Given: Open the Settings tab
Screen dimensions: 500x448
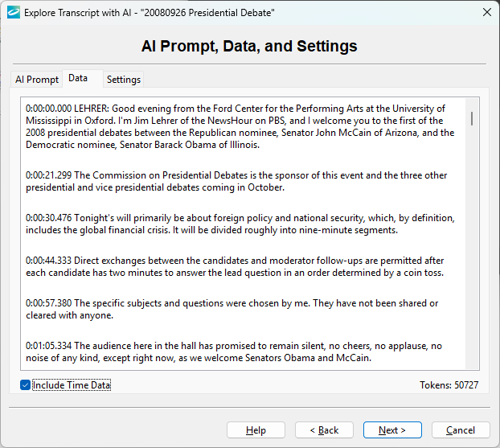Looking at the screenshot, I should (x=124, y=80).
